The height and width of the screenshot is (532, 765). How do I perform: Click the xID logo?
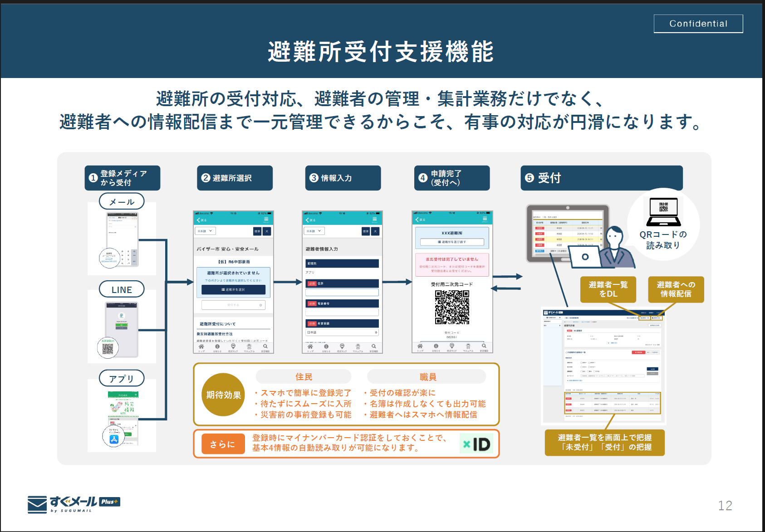(x=477, y=444)
